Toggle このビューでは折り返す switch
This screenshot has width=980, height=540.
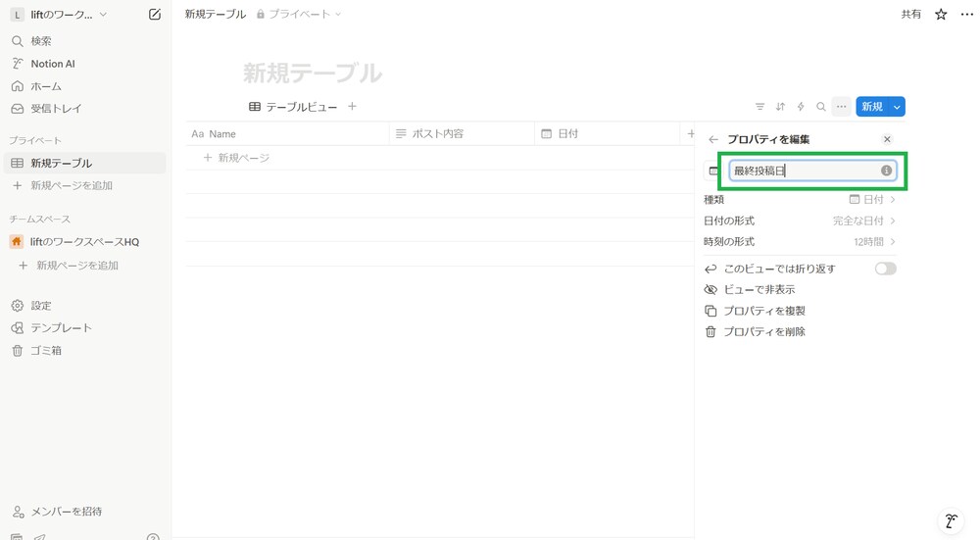(x=886, y=269)
